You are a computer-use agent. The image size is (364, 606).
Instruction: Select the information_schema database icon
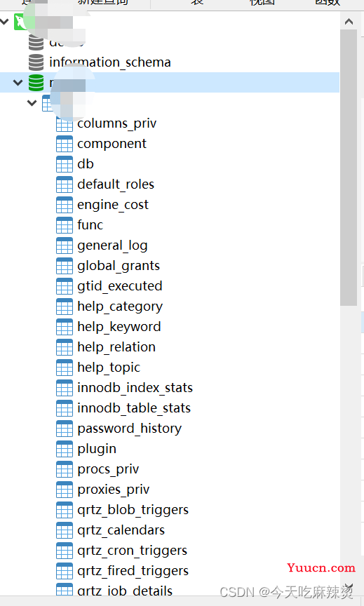pyautogui.click(x=36, y=62)
